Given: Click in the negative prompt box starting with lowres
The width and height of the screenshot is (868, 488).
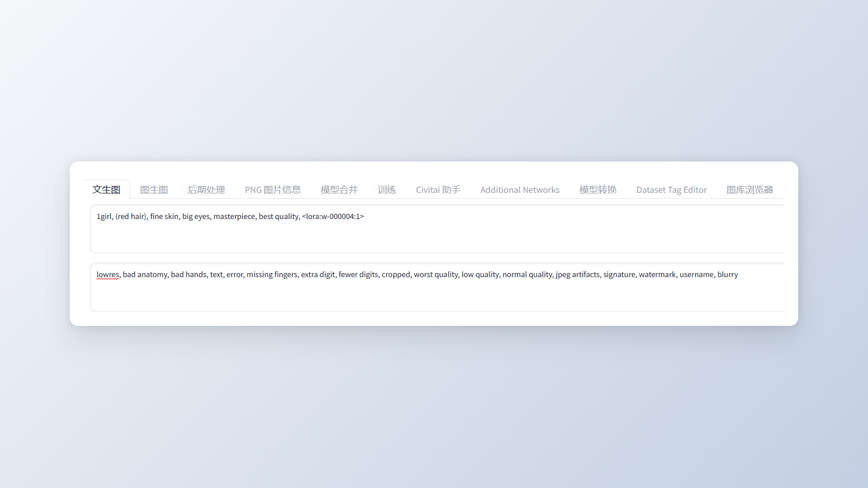Looking at the screenshot, I should [437, 287].
